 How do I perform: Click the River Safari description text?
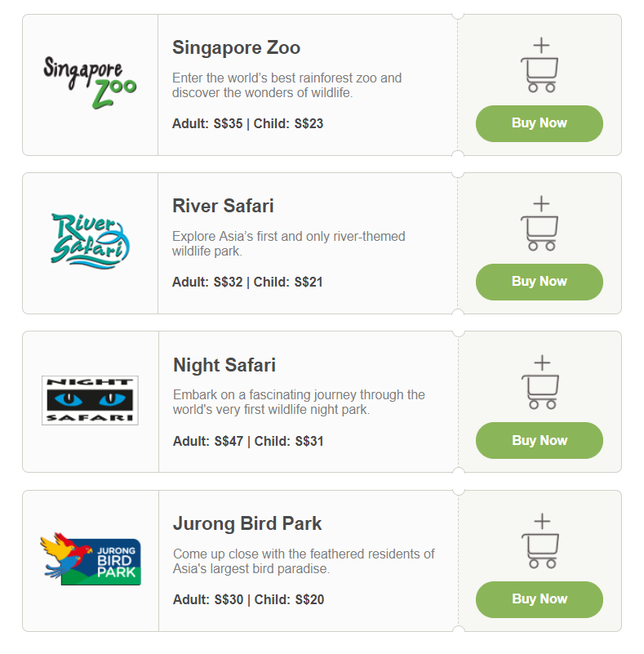click(x=288, y=243)
